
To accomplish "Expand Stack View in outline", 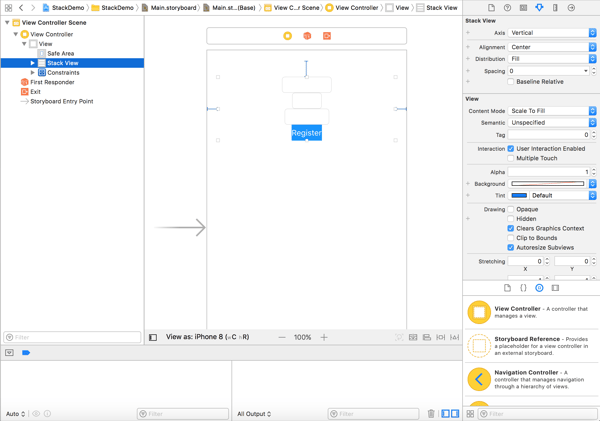I will [33, 63].
